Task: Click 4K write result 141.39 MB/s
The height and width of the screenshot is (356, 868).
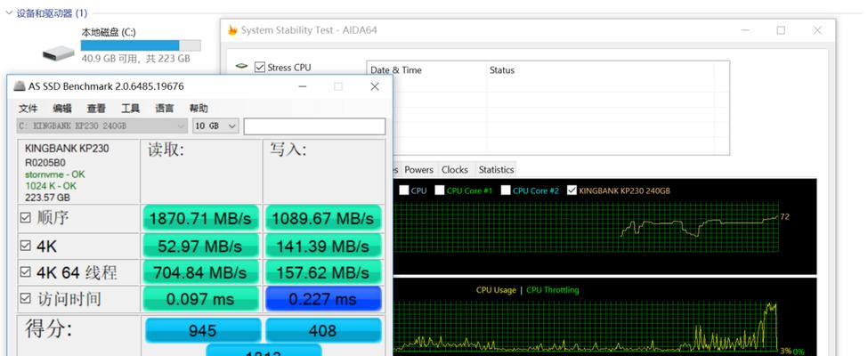Action: tap(323, 246)
